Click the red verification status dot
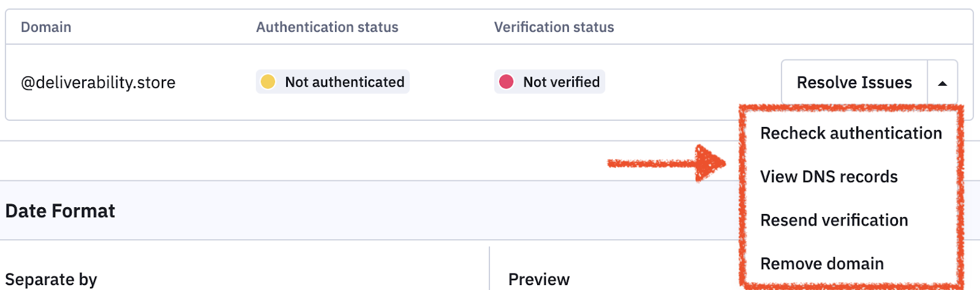Viewport: 980px width, 290px height. coord(506,82)
